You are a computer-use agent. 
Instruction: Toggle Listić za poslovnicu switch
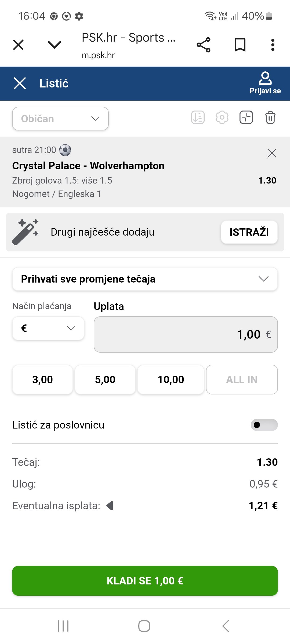click(x=264, y=425)
